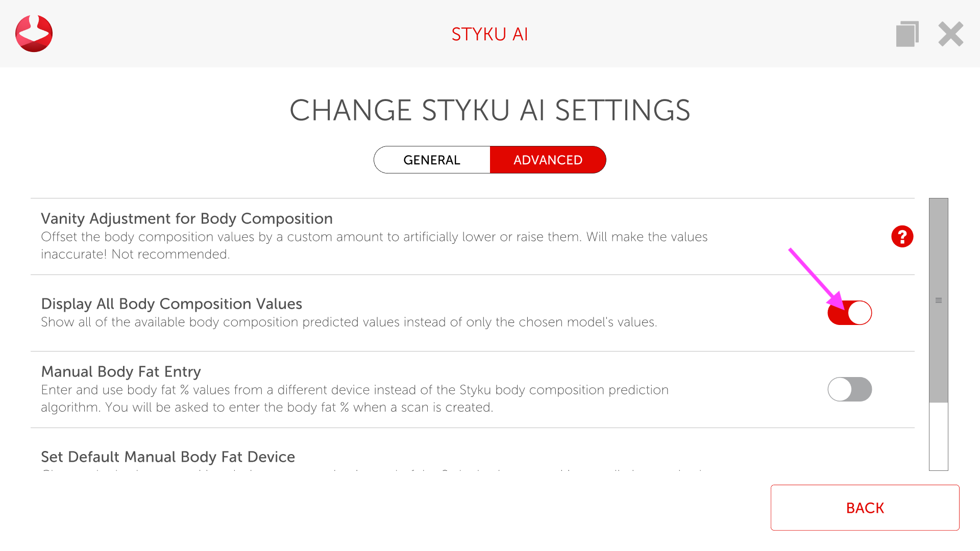This screenshot has width=980, height=551.
Task: Select the Advanced tab
Action: [x=548, y=160]
